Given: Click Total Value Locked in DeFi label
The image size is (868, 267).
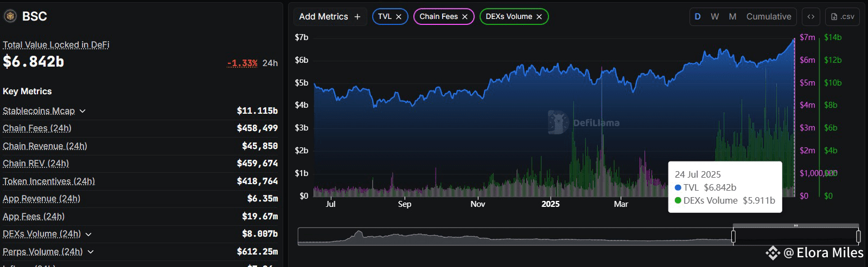Looking at the screenshot, I should [x=56, y=44].
